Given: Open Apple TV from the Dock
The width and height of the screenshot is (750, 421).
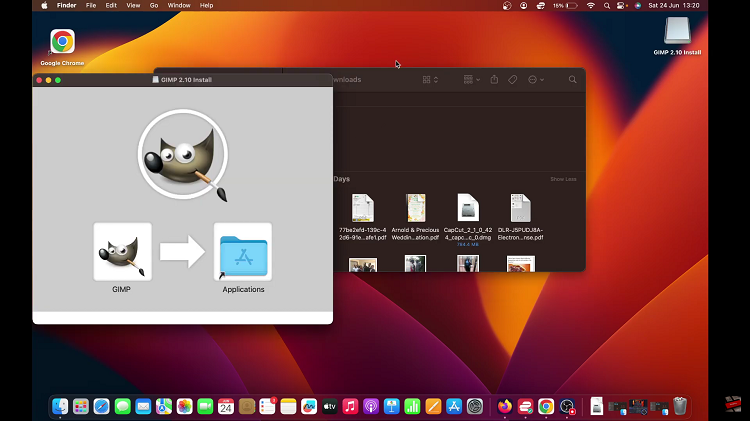Looking at the screenshot, I should click(330, 407).
